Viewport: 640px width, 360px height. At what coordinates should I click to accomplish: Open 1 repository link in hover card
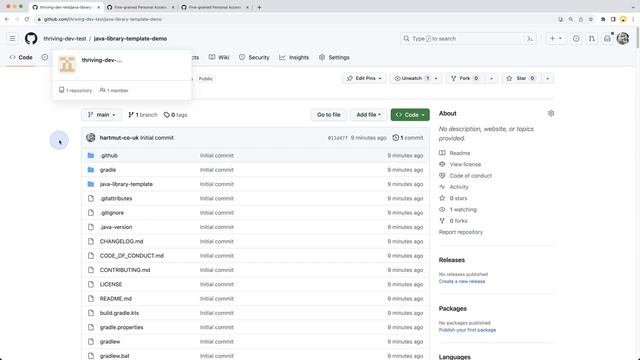click(x=76, y=91)
